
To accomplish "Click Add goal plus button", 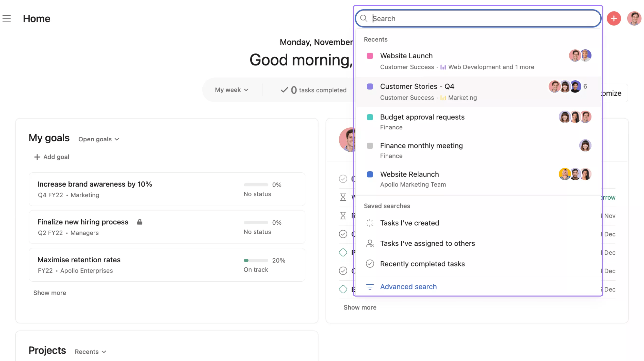I will tap(36, 157).
